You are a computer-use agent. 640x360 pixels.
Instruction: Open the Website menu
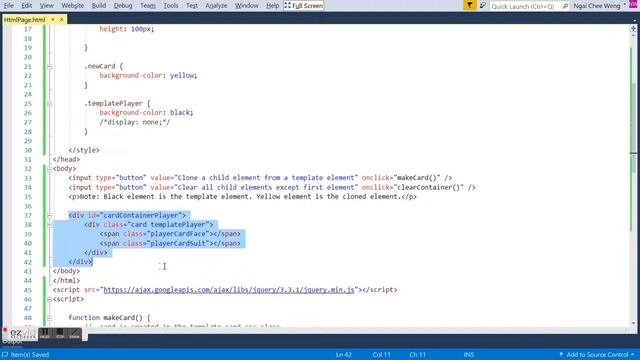point(73,5)
